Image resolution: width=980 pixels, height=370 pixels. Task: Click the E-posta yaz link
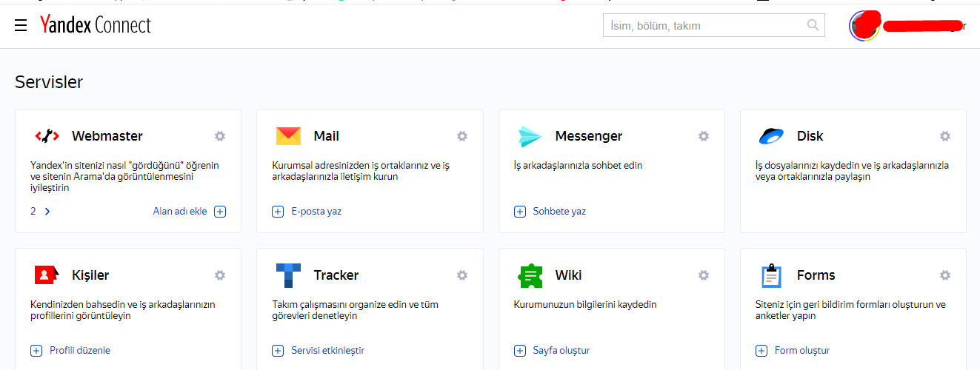click(316, 212)
